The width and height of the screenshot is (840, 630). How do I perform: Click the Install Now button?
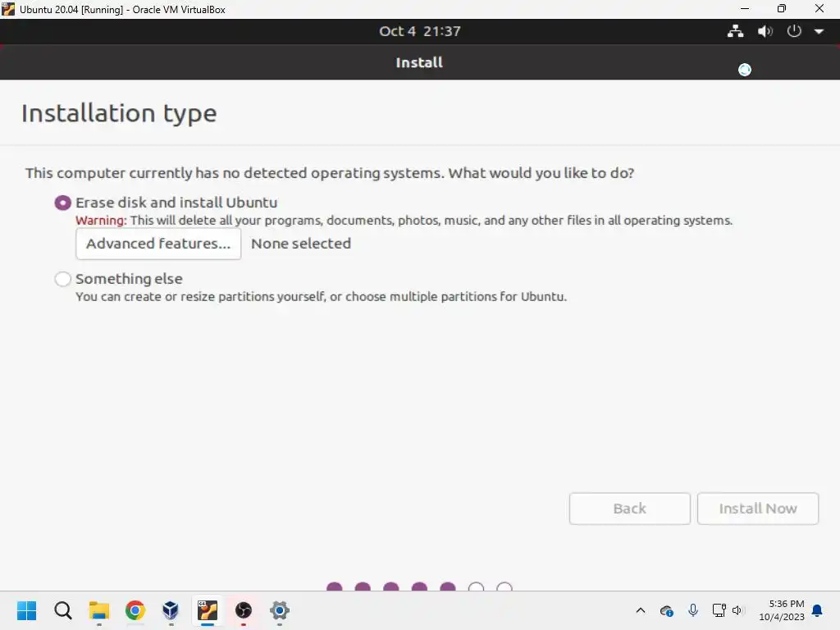click(757, 509)
